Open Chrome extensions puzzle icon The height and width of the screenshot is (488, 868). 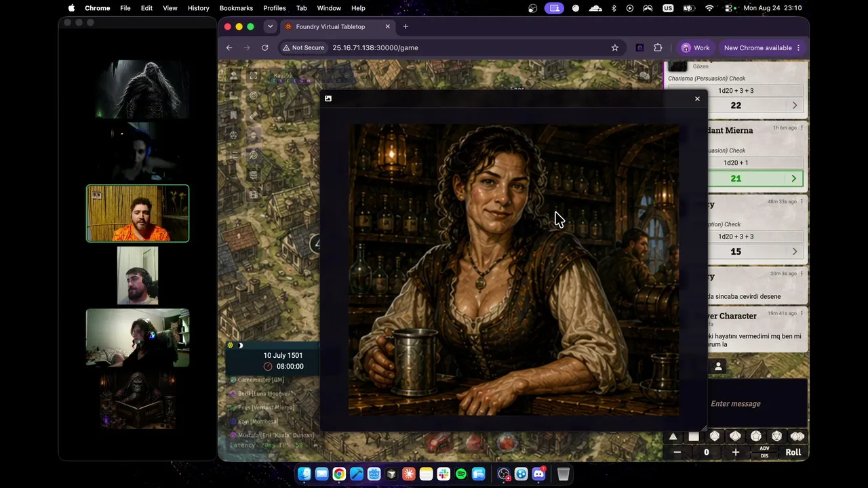[x=658, y=48]
